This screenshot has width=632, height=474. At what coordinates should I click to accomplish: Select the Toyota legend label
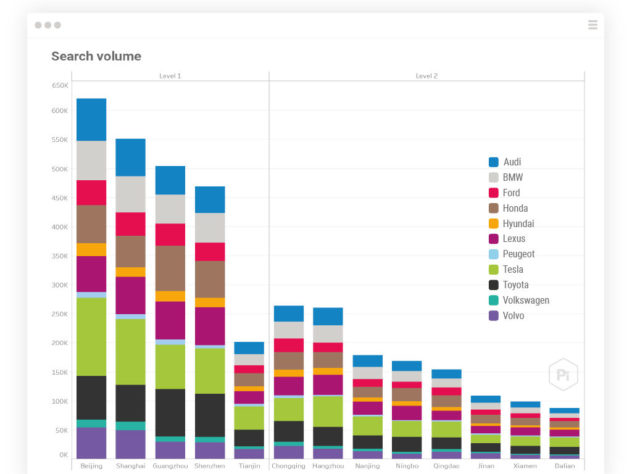516,285
